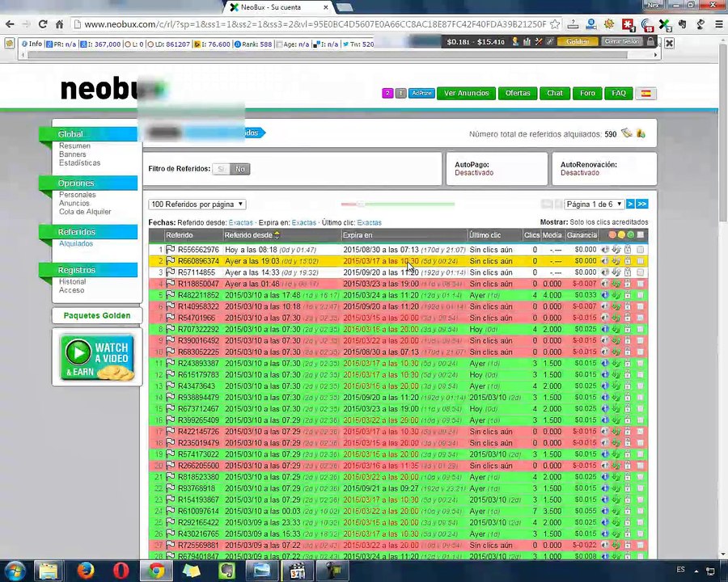
Task: Sort by Media column header
Action: [552, 235]
